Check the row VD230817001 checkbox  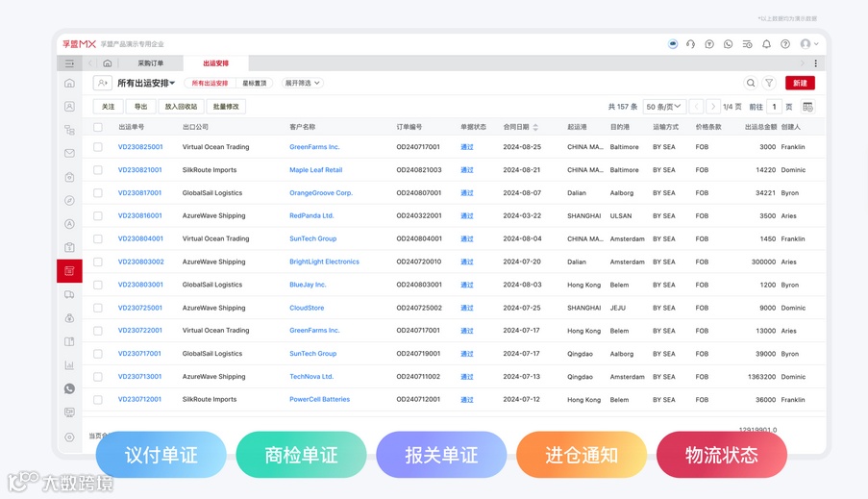[98, 192]
